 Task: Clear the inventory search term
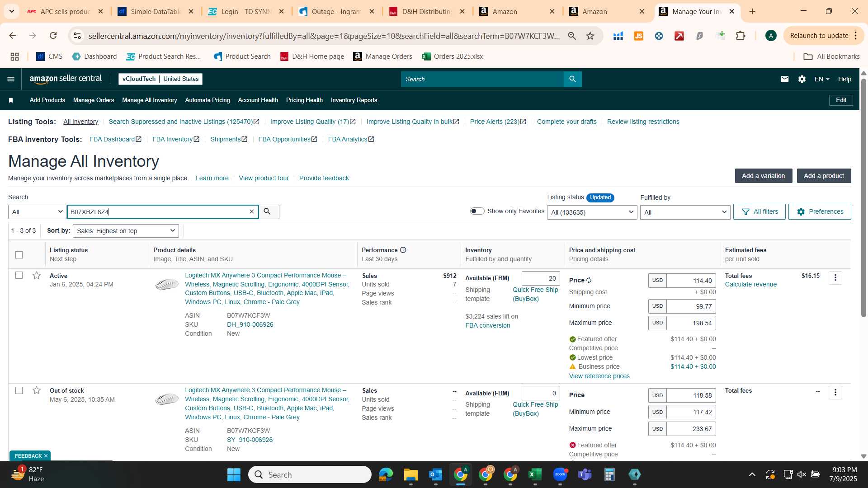click(252, 211)
